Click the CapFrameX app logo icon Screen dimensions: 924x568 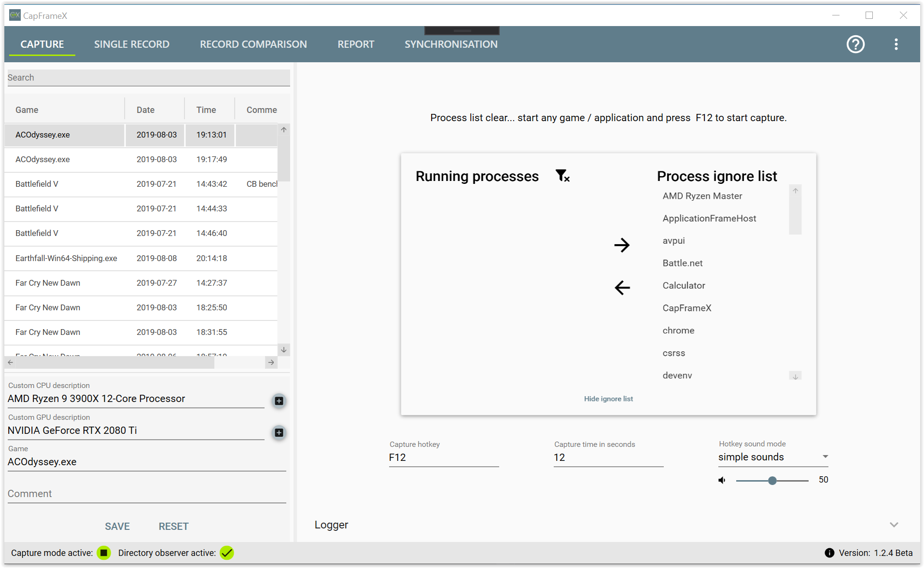pos(15,15)
